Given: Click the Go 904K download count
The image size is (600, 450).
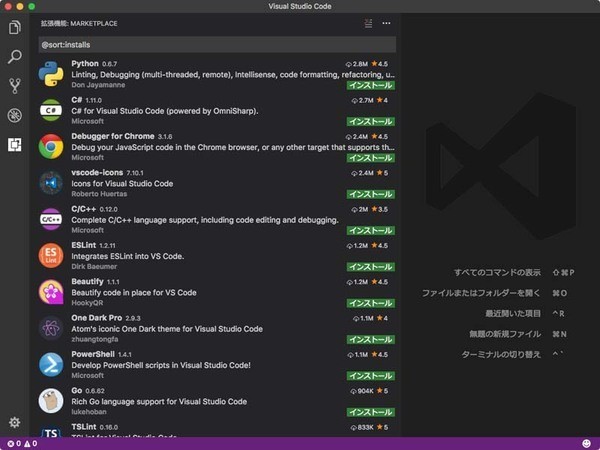Looking at the screenshot, I should tap(362, 391).
